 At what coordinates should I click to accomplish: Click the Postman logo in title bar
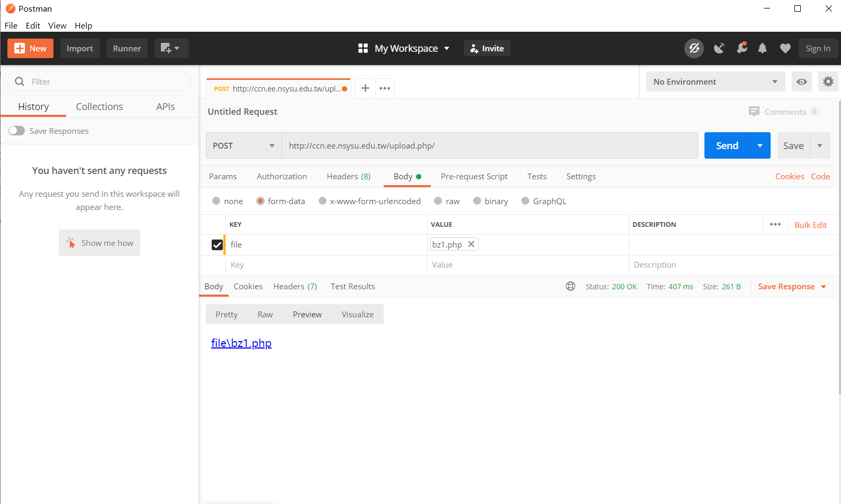(x=10, y=8)
